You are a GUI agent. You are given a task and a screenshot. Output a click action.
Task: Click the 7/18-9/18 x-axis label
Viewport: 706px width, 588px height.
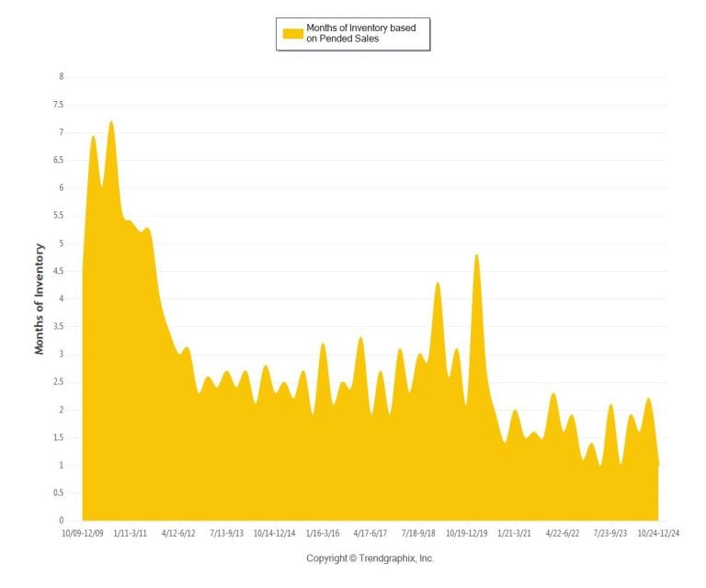coord(418,533)
